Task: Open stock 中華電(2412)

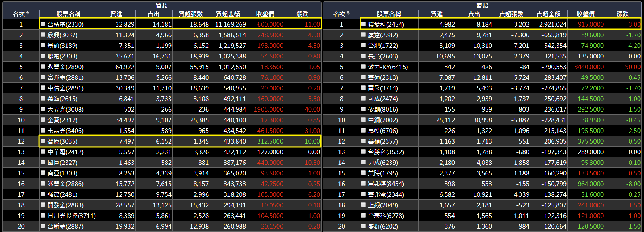Action: coord(65,152)
